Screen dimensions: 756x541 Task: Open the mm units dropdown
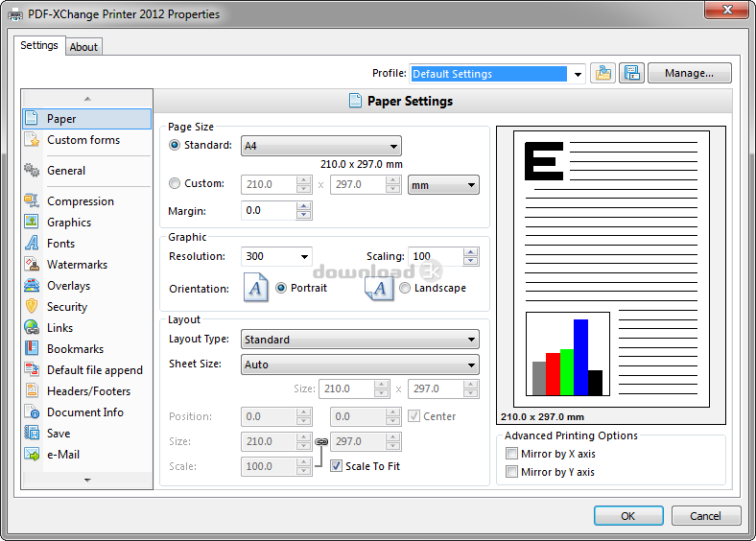coord(443,185)
